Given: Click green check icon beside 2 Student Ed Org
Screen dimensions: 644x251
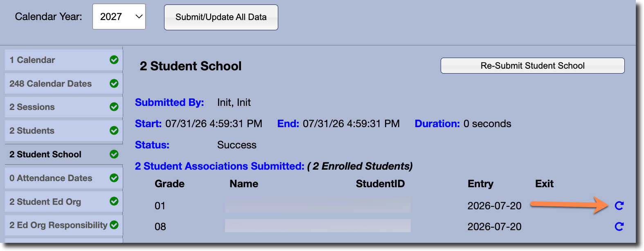Looking at the screenshot, I should (114, 201).
